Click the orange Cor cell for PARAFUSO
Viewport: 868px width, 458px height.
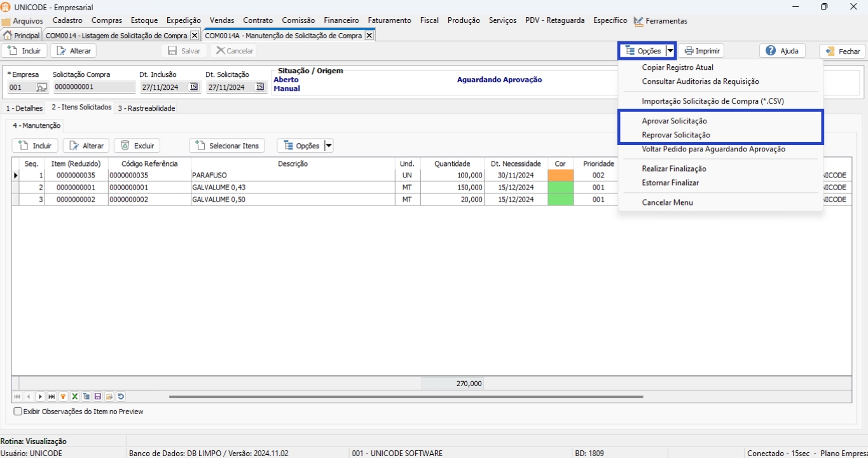click(x=560, y=175)
